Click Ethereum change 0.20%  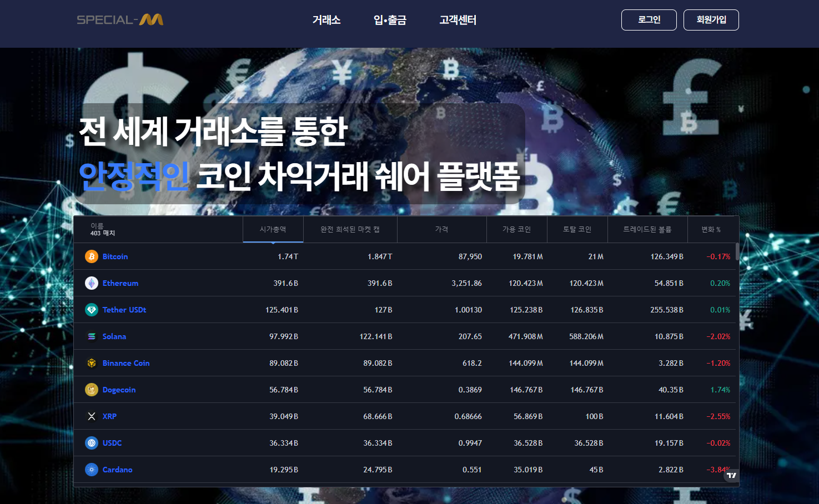(720, 283)
